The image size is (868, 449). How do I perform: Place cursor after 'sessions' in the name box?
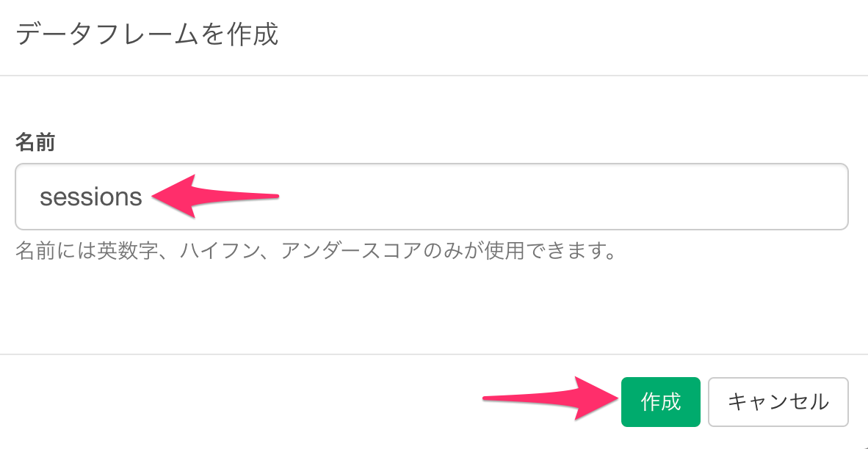[x=145, y=197]
